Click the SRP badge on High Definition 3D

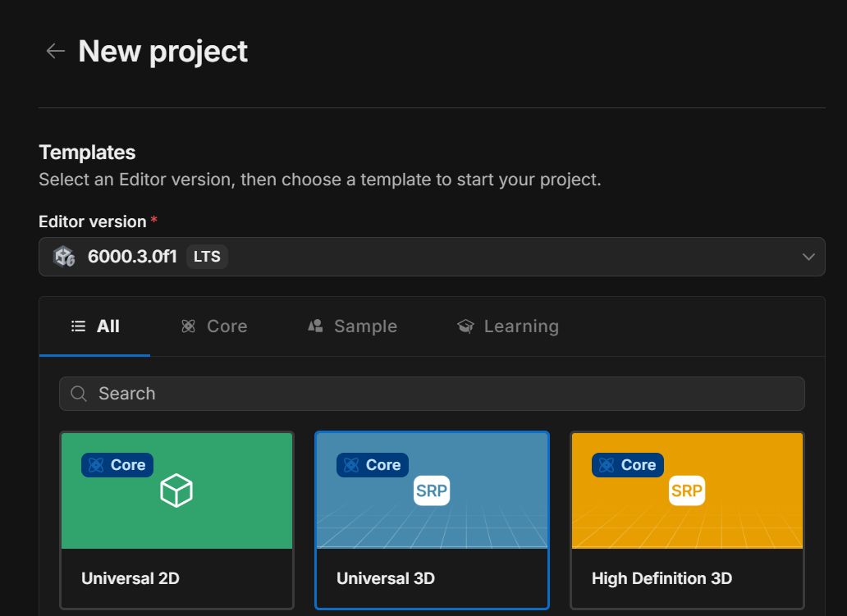(x=686, y=491)
